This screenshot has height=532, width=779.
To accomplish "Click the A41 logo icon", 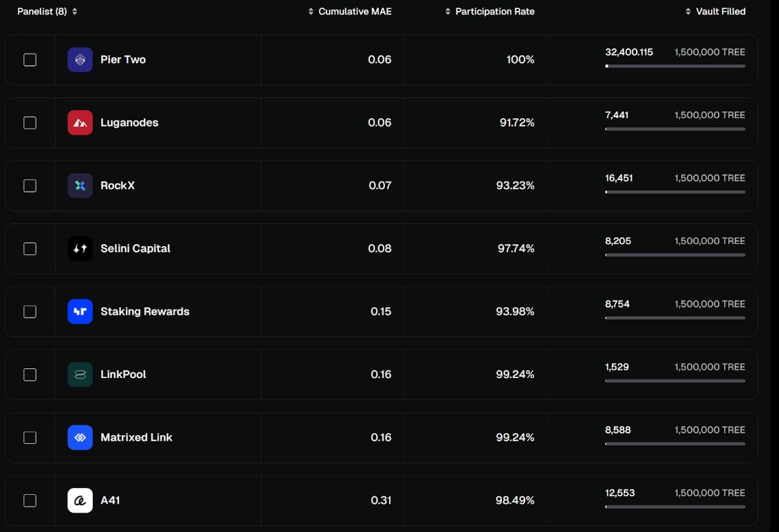I will (x=80, y=500).
